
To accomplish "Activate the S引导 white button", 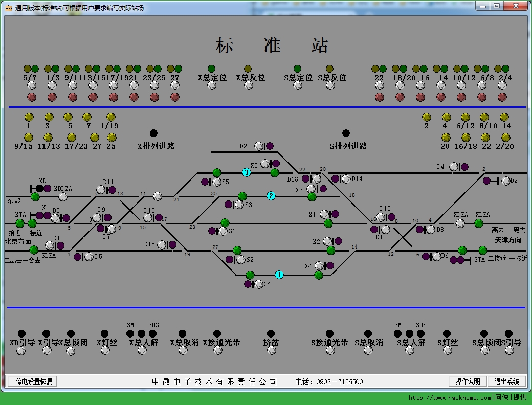I will click(x=509, y=350).
